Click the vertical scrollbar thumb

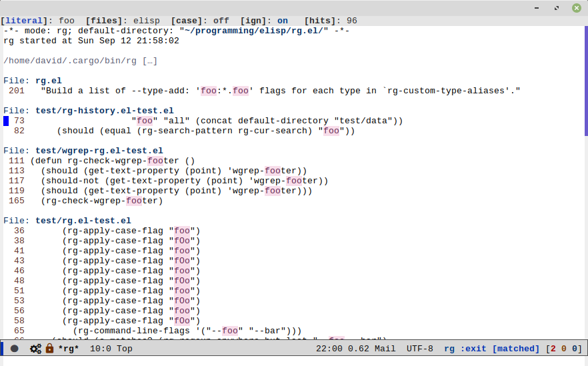(586, 81)
